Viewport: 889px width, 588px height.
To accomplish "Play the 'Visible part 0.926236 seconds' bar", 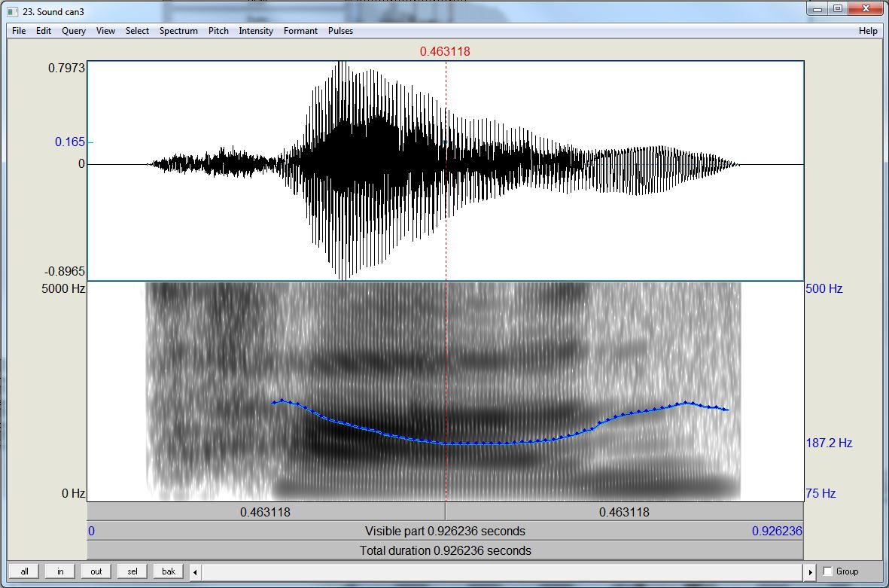I will click(445, 532).
